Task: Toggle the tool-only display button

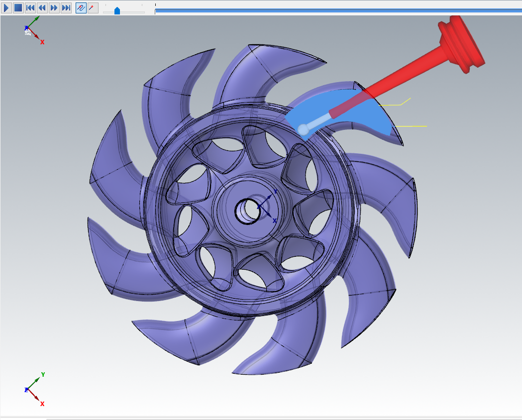Action: point(93,8)
